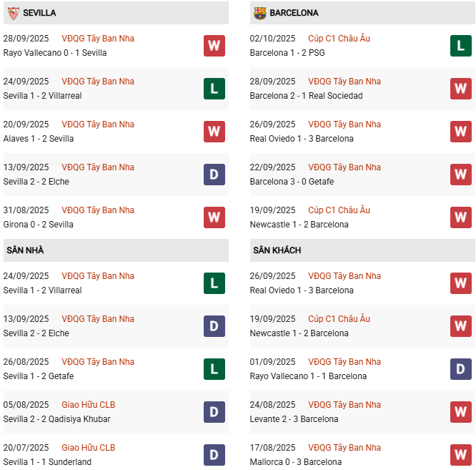Click D badge for Rayo Vallecano 1-1 Barcelona

pyautogui.click(x=461, y=369)
